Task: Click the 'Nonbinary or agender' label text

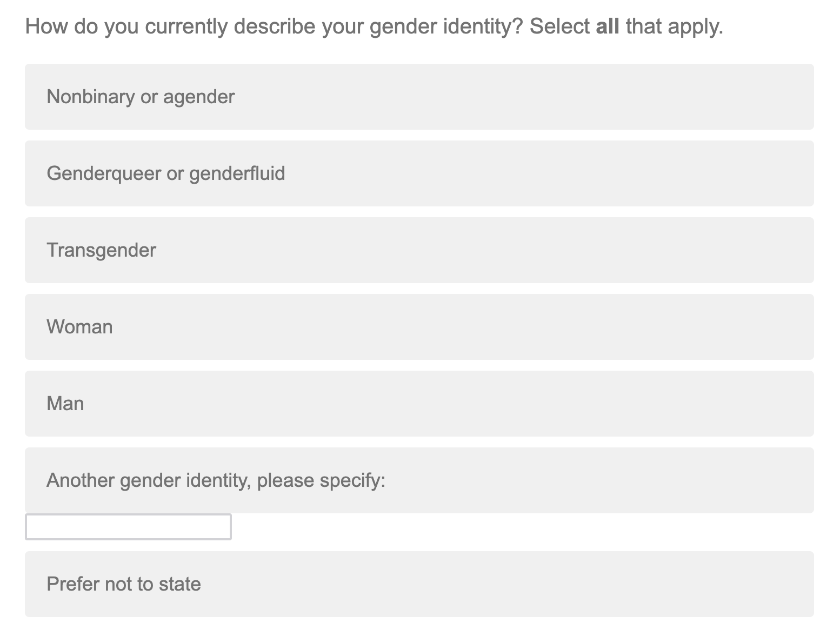Action: (x=141, y=97)
